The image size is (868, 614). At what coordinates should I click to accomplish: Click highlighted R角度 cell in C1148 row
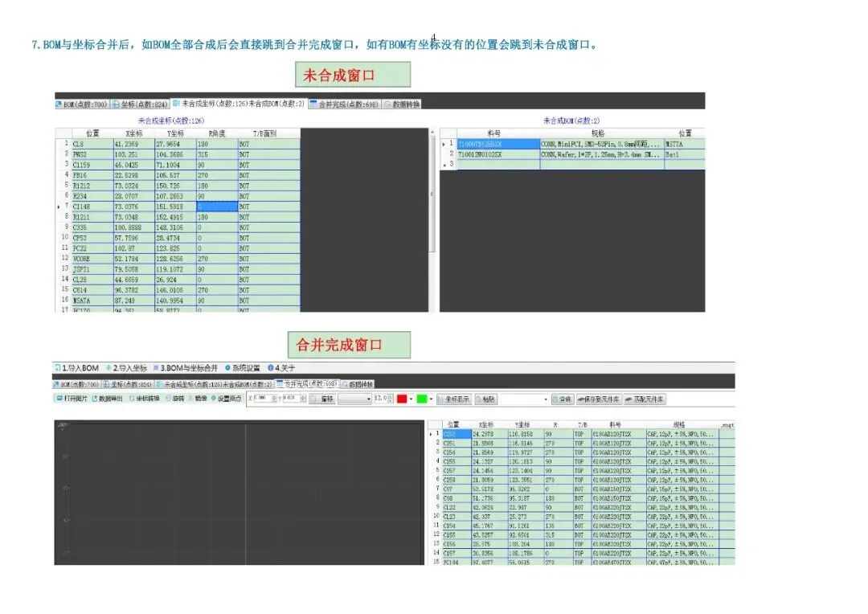click(x=217, y=207)
